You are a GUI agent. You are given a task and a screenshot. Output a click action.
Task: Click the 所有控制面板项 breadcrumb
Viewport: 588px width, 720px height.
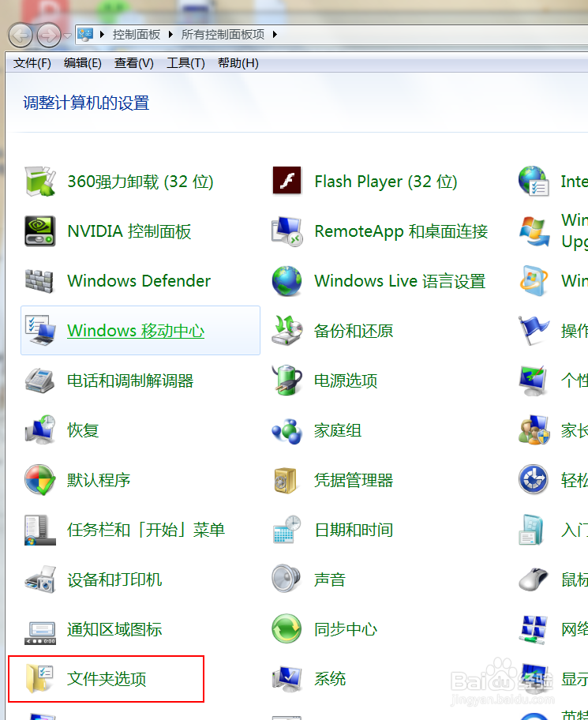pos(223,35)
